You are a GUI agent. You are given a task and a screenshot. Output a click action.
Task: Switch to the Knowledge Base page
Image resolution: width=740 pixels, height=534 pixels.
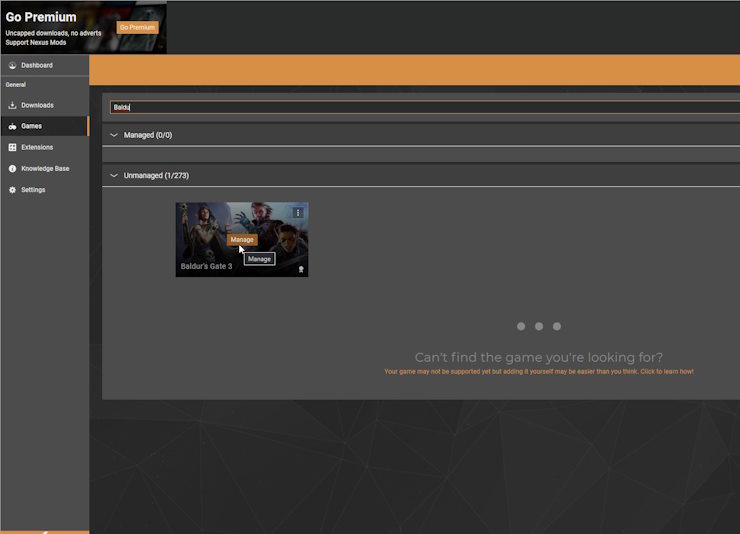[x=45, y=169]
